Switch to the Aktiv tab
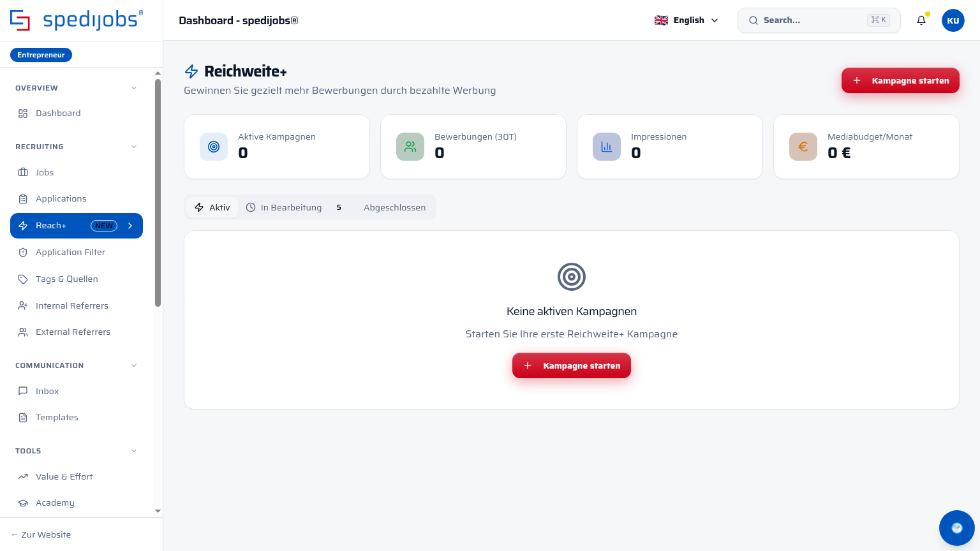This screenshot has height=551, width=980. pos(212,207)
